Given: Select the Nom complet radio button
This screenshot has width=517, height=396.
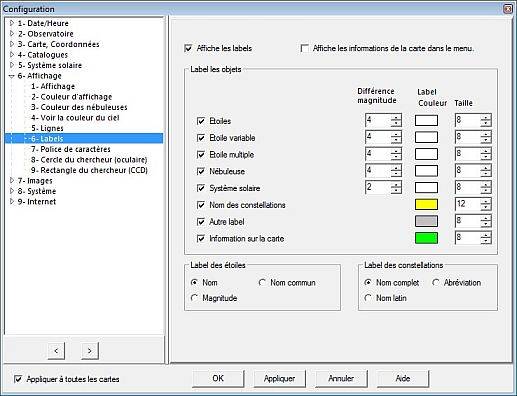Looking at the screenshot, I should (x=368, y=282).
